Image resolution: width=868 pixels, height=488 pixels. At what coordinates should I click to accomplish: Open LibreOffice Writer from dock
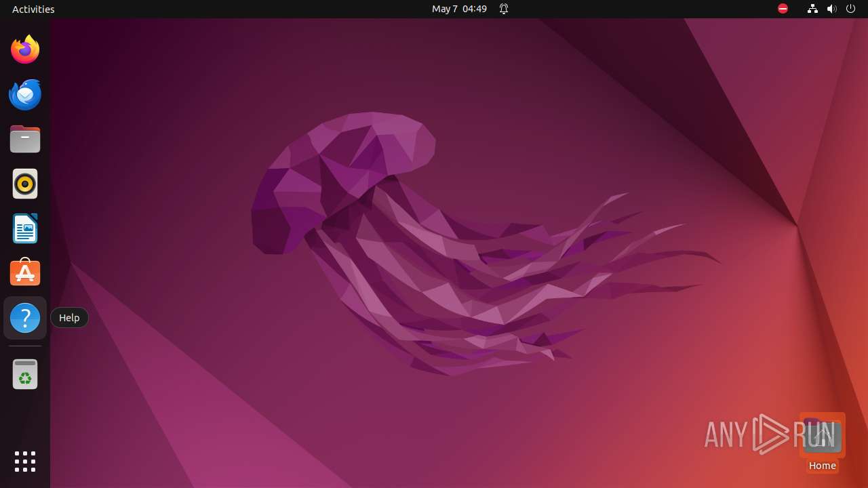[25, 228]
